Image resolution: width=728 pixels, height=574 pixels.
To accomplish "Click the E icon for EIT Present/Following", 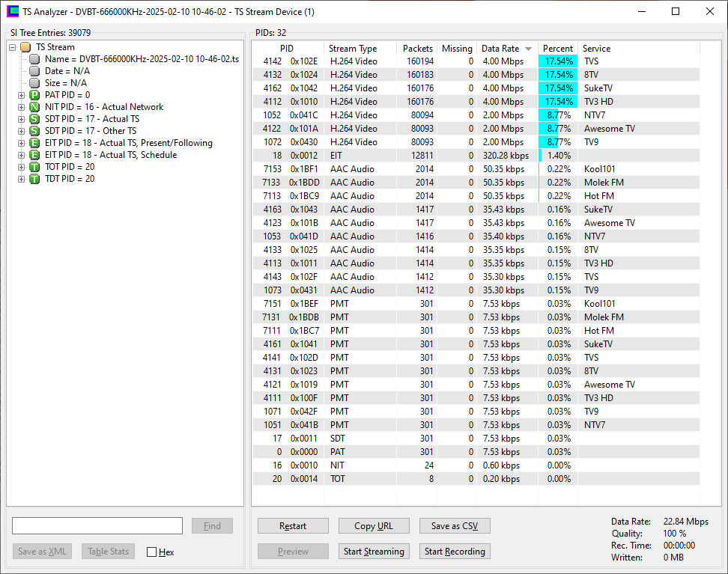I will 34,143.
